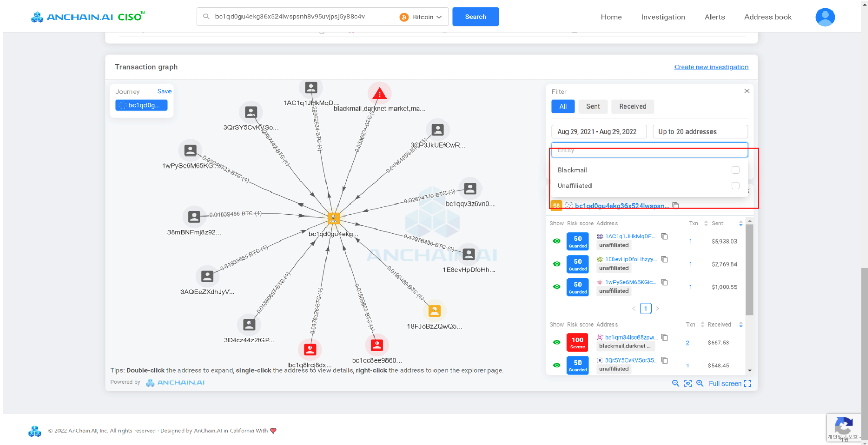Click the address list scrollbar thumb
The image size is (868, 445).
(750, 270)
